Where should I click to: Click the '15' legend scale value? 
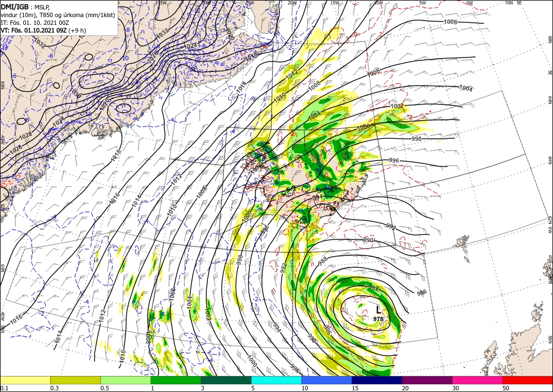click(355, 388)
